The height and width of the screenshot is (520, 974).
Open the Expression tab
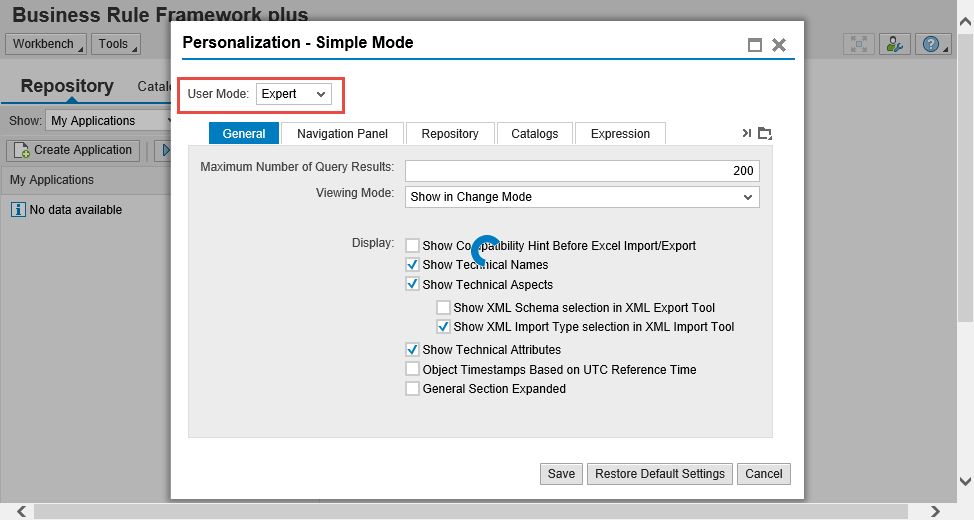[x=620, y=134]
